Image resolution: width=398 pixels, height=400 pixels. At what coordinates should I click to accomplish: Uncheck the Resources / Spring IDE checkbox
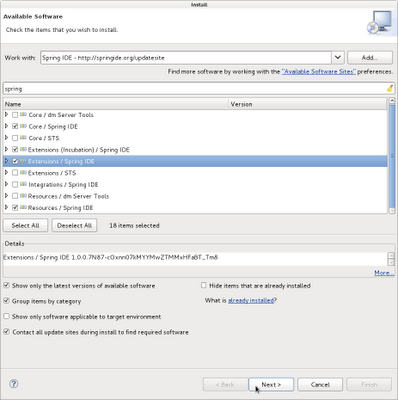(15, 208)
